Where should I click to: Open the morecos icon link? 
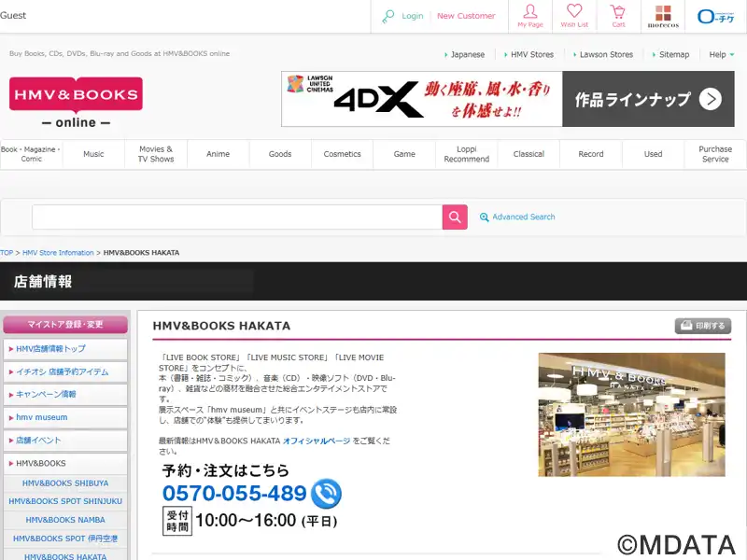[663, 16]
